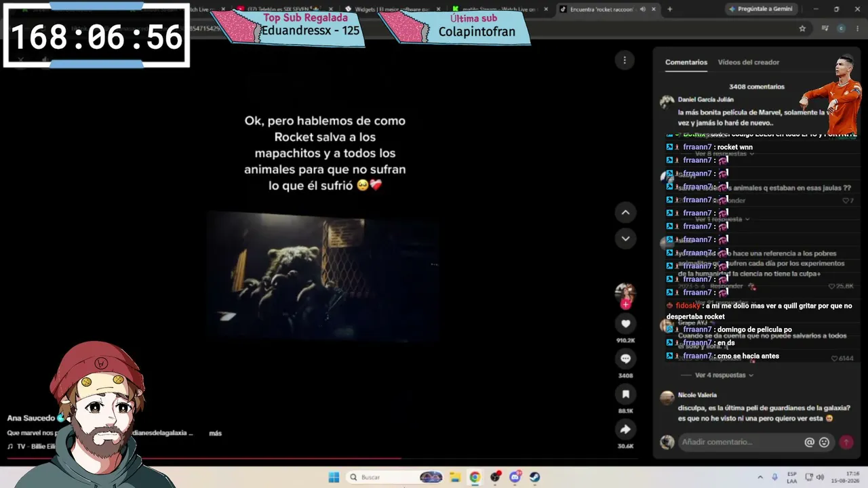This screenshot has height=488, width=868.
Task: Open the Chrome profile avatar
Action: 842,28
